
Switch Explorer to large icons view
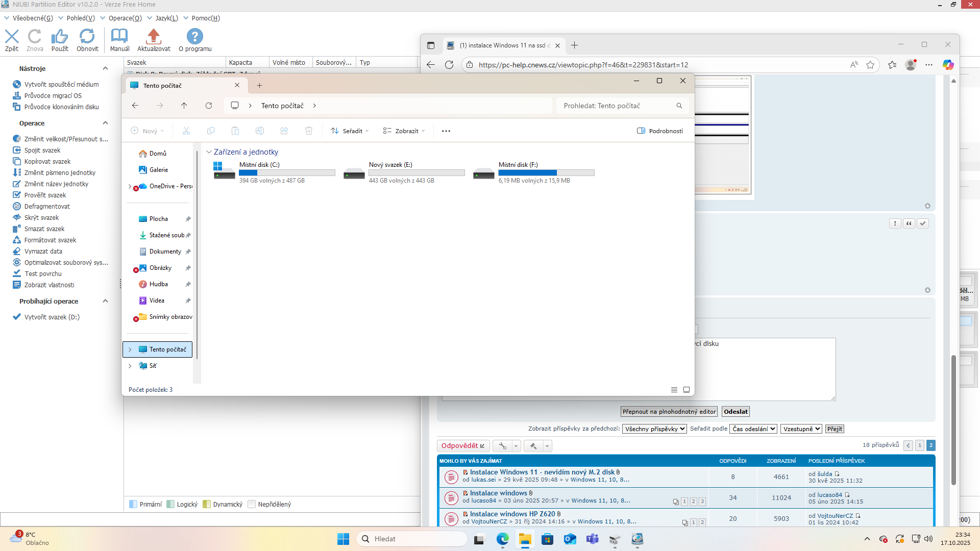[x=687, y=390]
